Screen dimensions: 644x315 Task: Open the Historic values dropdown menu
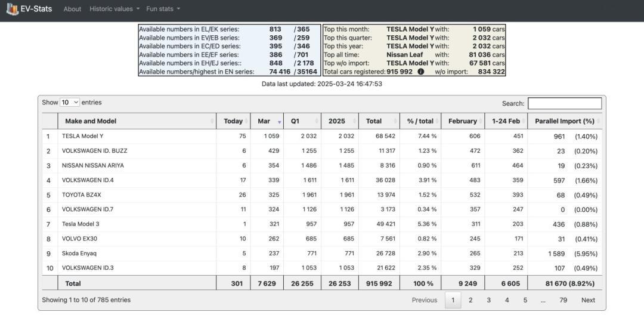point(114,8)
